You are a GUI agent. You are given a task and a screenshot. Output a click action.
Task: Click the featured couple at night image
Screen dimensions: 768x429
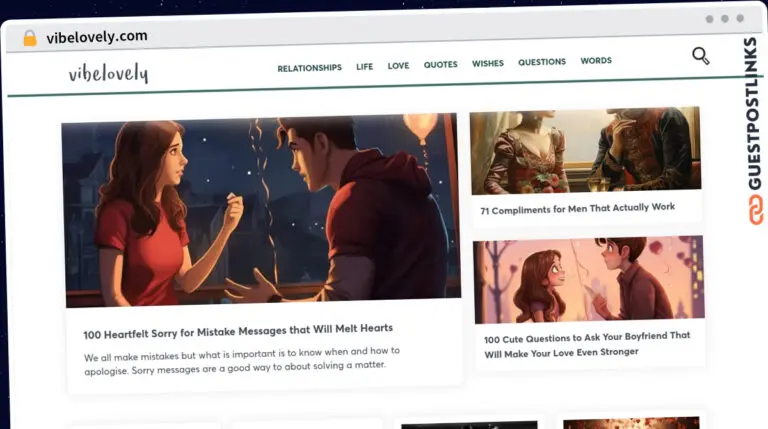point(261,210)
